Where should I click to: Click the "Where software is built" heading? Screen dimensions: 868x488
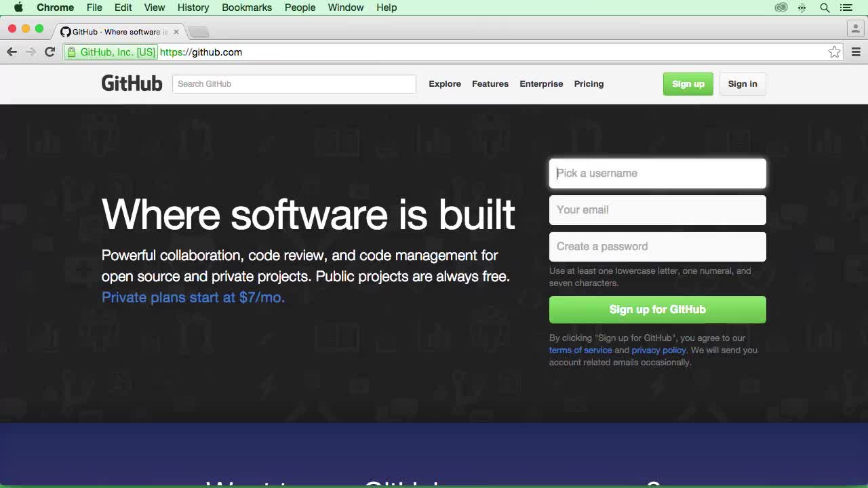tap(309, 214)
